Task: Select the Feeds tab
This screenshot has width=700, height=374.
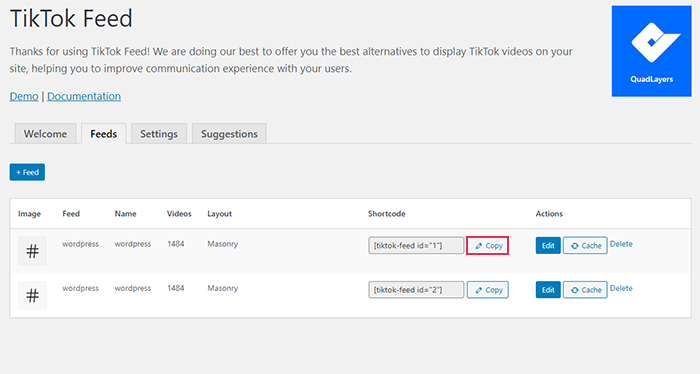Action: [104, 133]
